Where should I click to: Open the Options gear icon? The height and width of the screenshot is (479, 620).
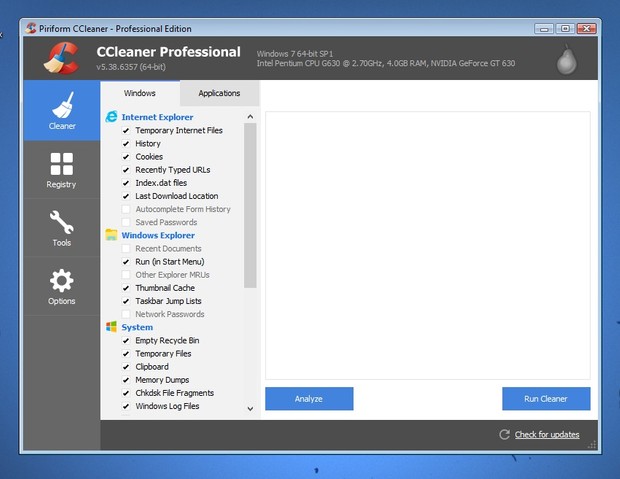click(62, 280)
